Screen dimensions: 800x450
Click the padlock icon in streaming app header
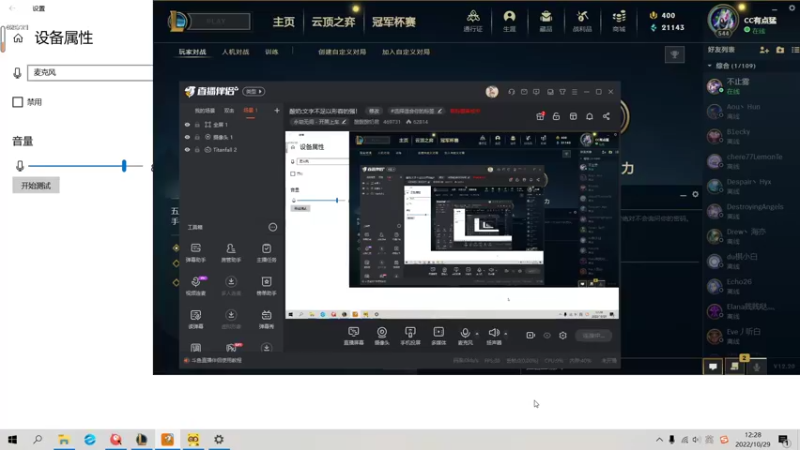coord(556,116)
